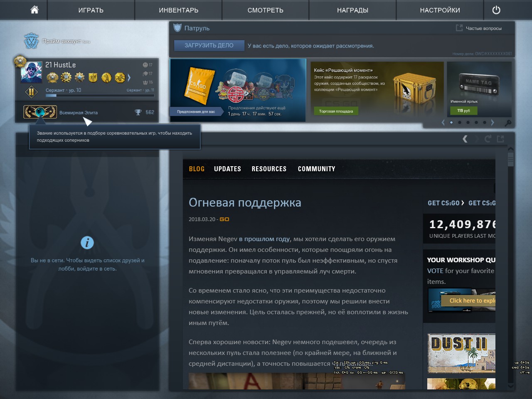Select the fifth store carousel page dot
The image size is (532, 399).
pos(485,123)
